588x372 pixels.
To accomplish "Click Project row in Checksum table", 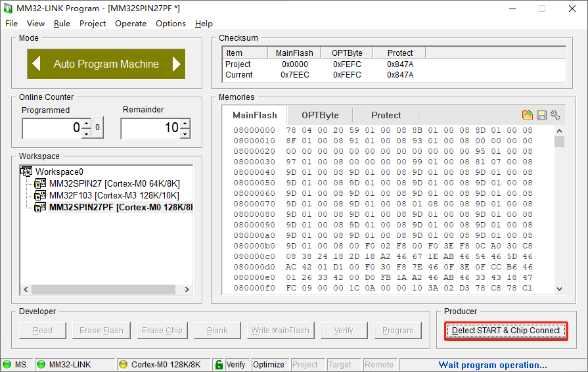I will (394, 64).
